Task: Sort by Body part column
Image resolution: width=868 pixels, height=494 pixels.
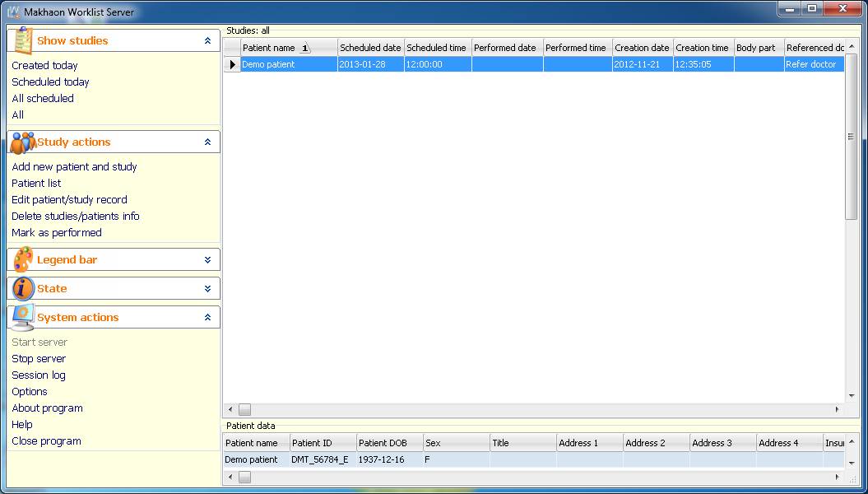Action: coord(759,48)
